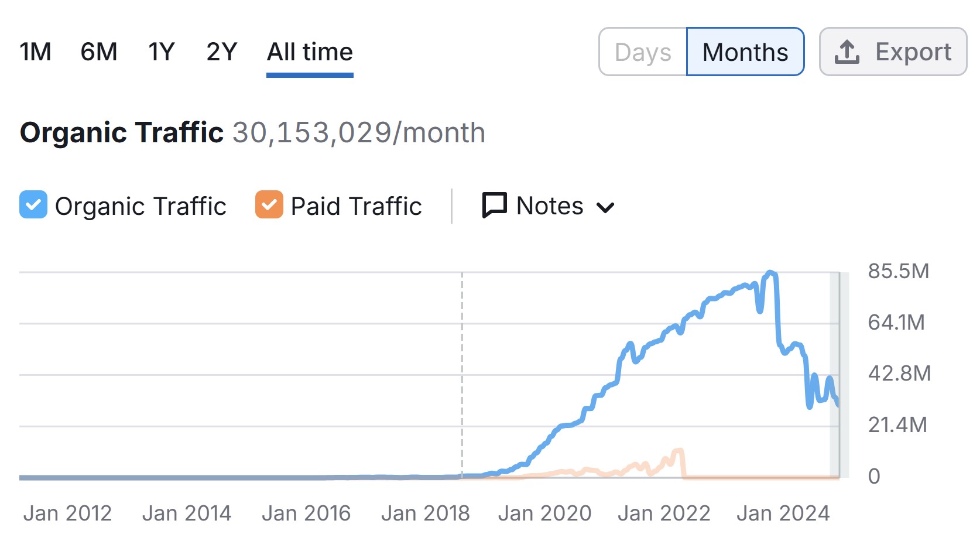
Task: Click the Paid Traffic legend label
Action: tap(356, 206)
